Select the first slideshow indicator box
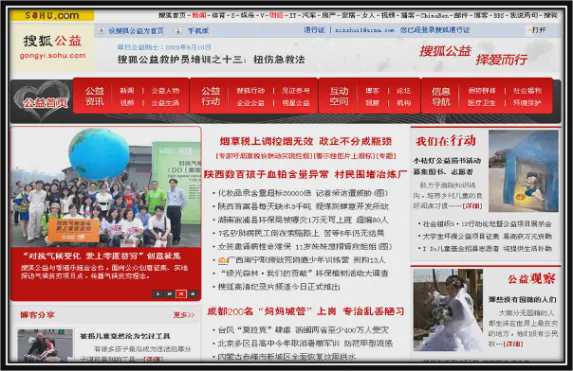 coord(158,294)
